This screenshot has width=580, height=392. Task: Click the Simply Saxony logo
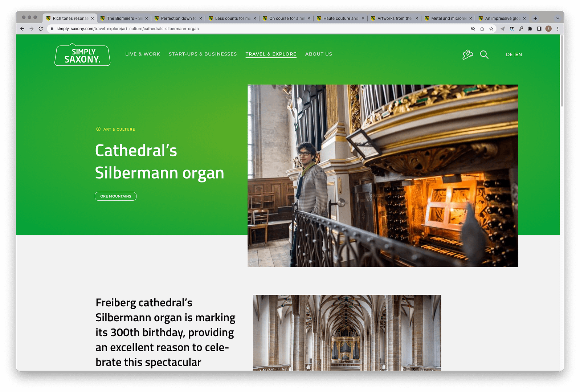pos(82,55)
